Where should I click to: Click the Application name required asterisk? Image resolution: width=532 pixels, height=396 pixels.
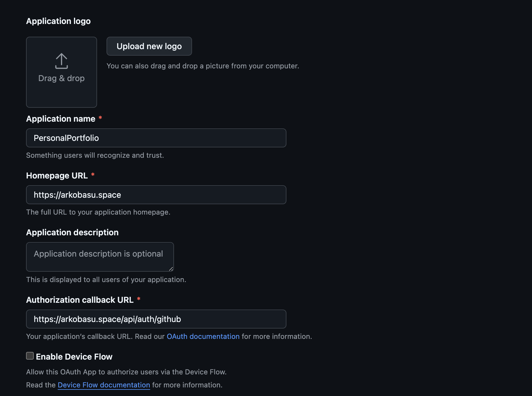click(100, 118)
